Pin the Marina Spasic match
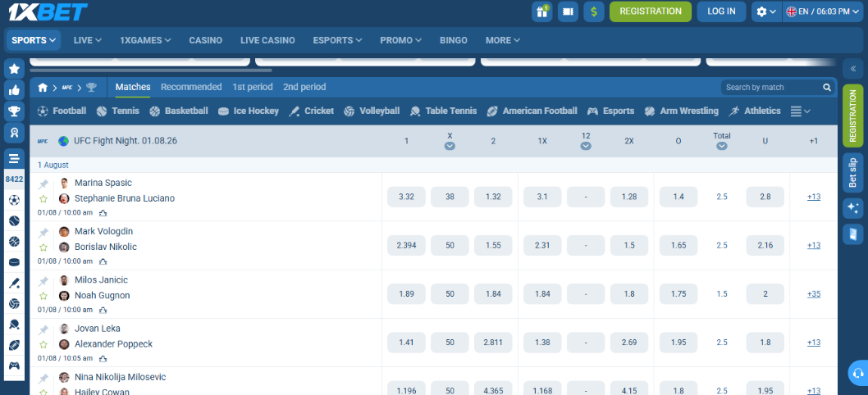Screen dimensions: 868x395 [x=43, y=184]
